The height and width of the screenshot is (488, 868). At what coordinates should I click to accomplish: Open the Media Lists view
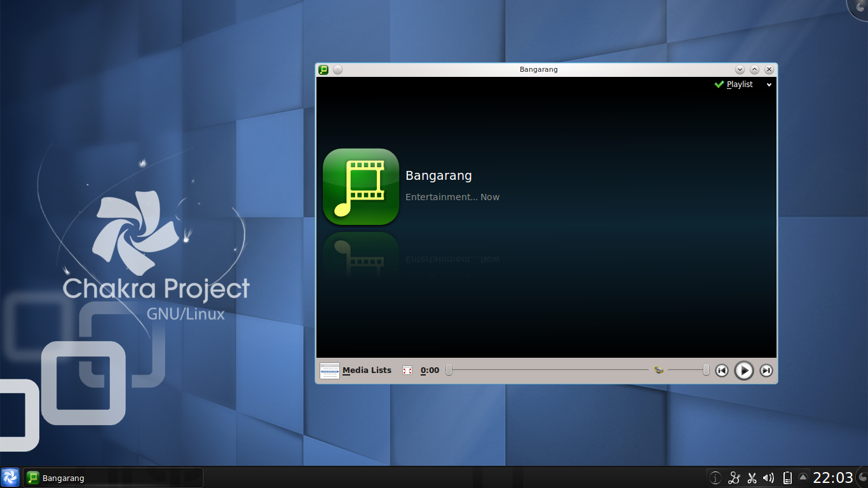click(367, 370)
